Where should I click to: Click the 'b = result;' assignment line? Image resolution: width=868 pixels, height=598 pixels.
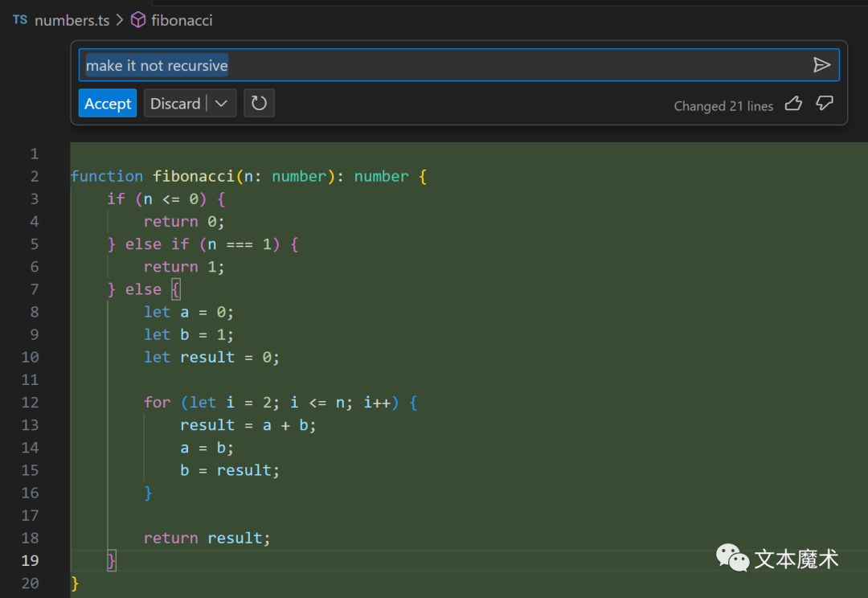[x=230, y=470]
